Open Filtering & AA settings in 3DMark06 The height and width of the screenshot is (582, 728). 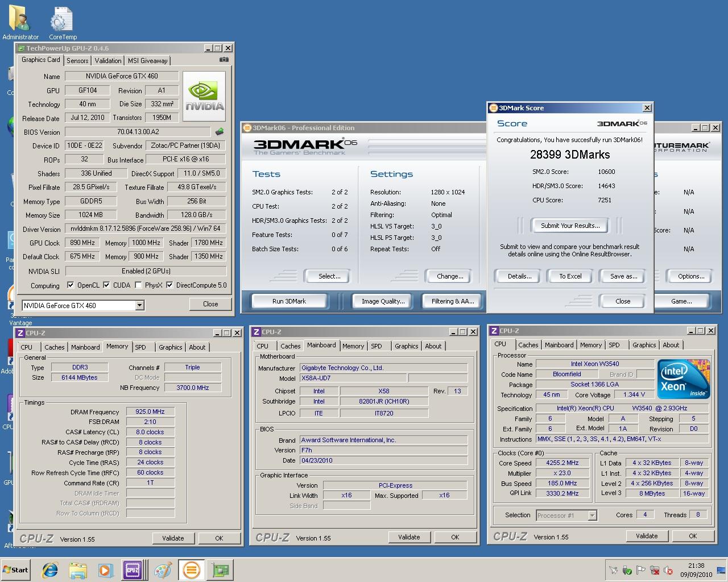coord(453,301)
